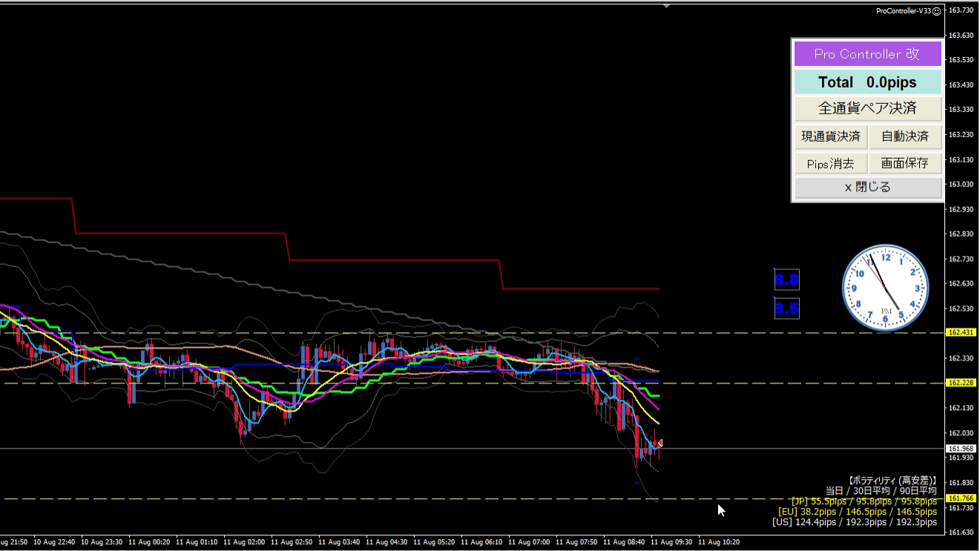Click the Pro Controller 改 purple header
980x551 pixels.
(x=868, y=54)
